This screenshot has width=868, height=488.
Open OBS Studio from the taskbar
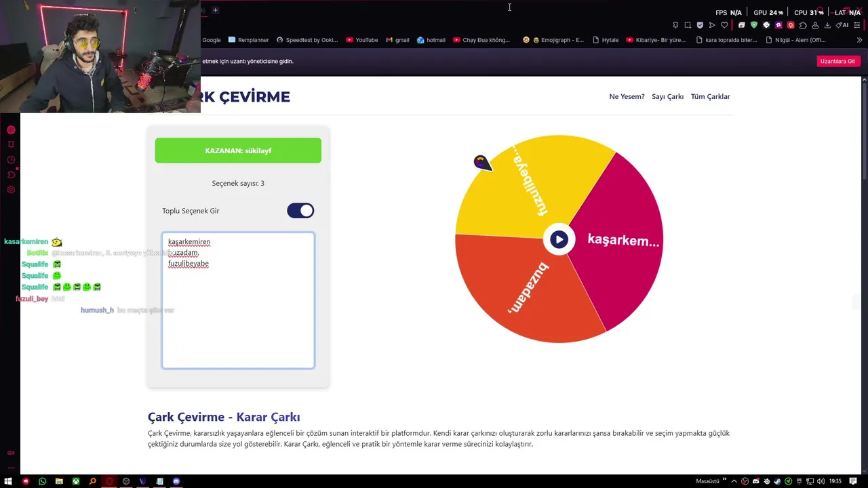(x=126, y=481)
